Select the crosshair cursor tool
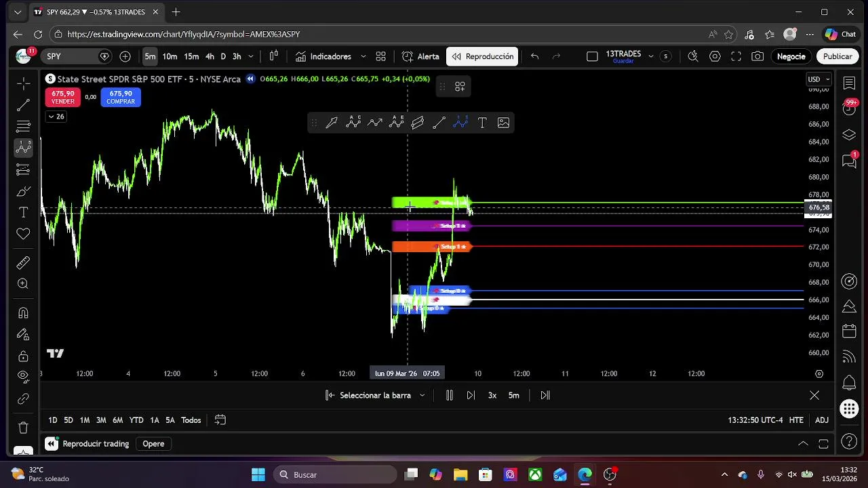868x488 pixels. point(23,83)
